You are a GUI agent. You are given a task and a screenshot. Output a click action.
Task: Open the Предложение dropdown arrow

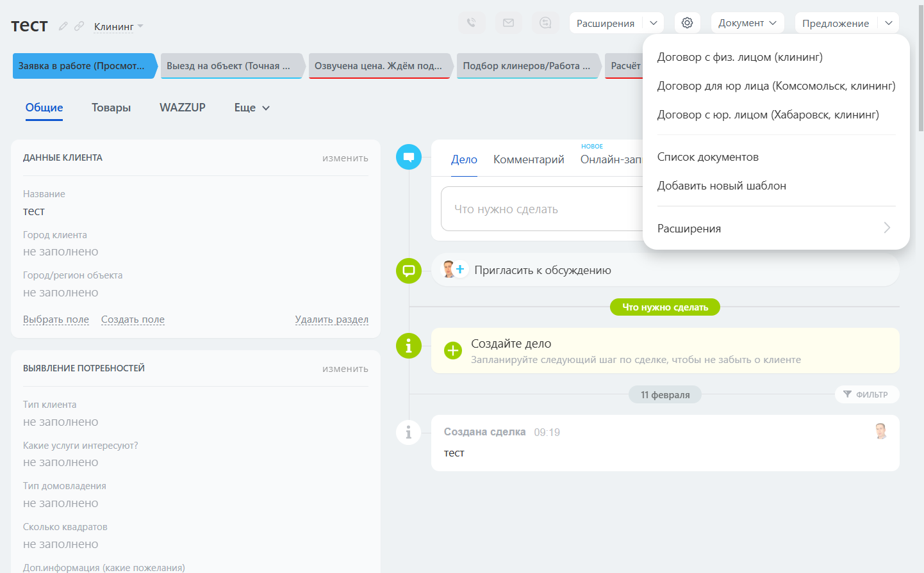tap(889, 23)
